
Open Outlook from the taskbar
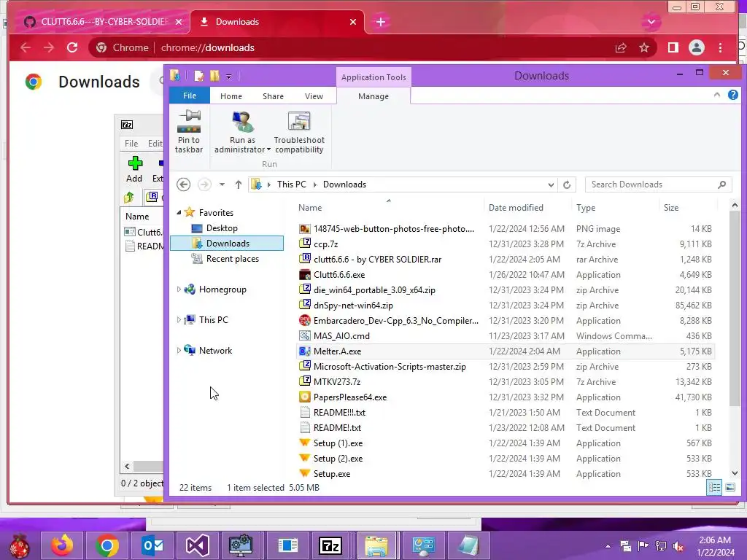tap(152, 545)
